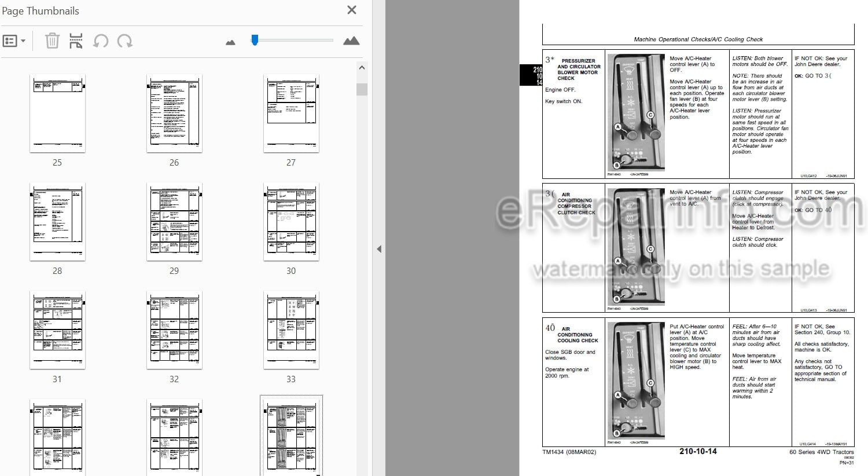Click the delete pages trash icon
The height and width of the screenshot is (476, 868).
[52, 41]
